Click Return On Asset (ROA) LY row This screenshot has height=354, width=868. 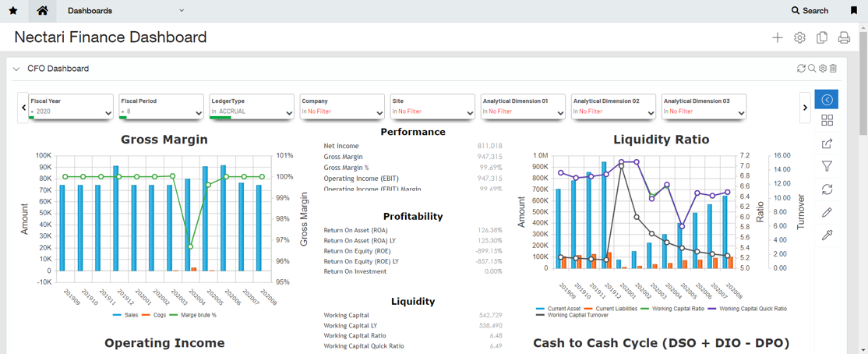click(413, 240)
